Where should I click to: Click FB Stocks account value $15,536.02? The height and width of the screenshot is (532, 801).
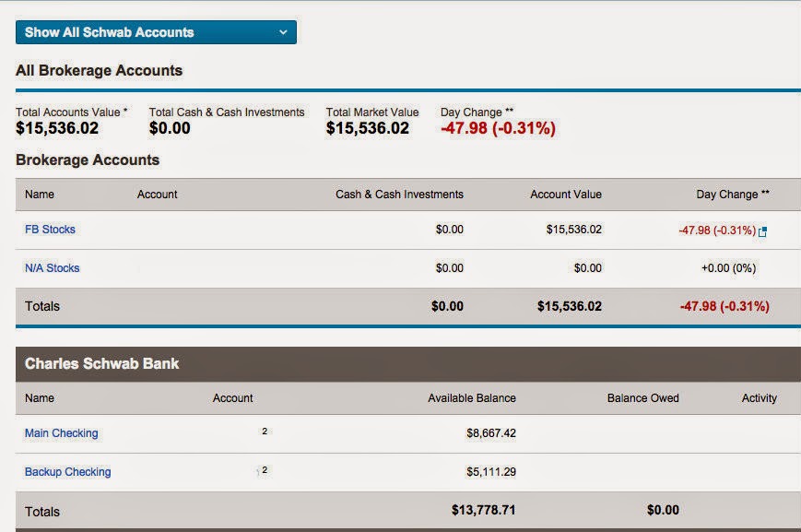(574, 230)
